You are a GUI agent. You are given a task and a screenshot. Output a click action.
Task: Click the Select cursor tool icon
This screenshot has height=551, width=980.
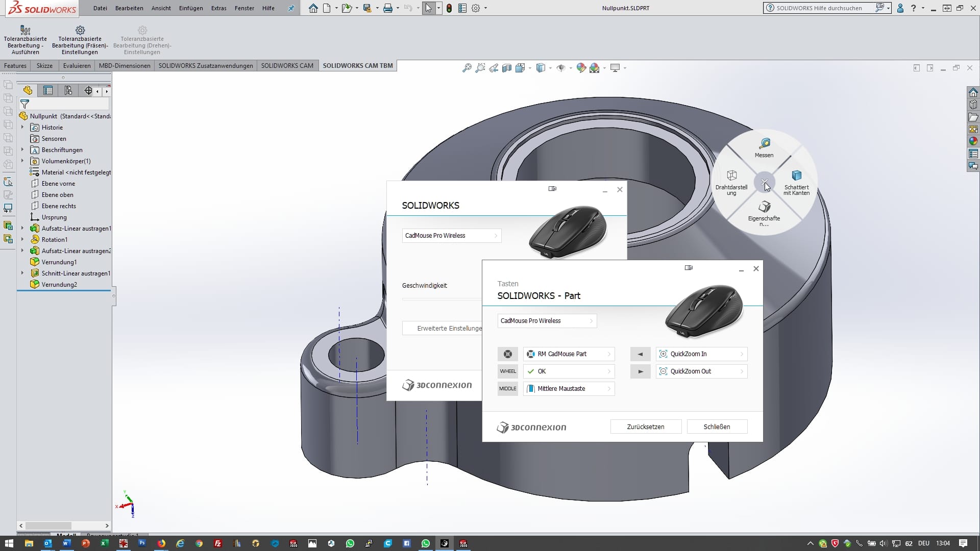click(429, 8)
